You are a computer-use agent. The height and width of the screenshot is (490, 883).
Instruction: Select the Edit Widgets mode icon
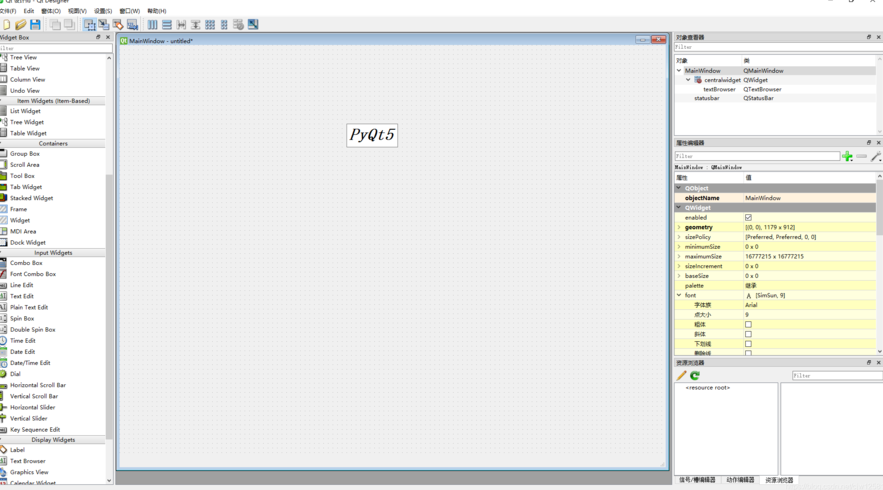click(90, 24)
